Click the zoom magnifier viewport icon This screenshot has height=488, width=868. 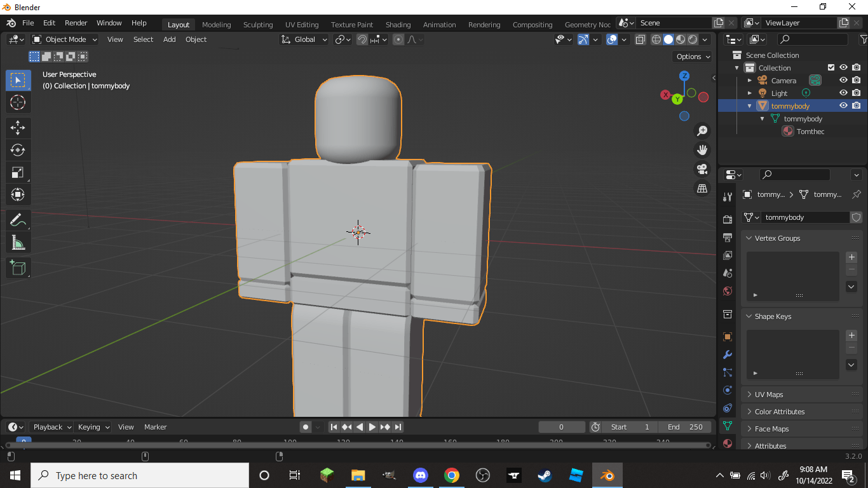(x=702, y=131)
